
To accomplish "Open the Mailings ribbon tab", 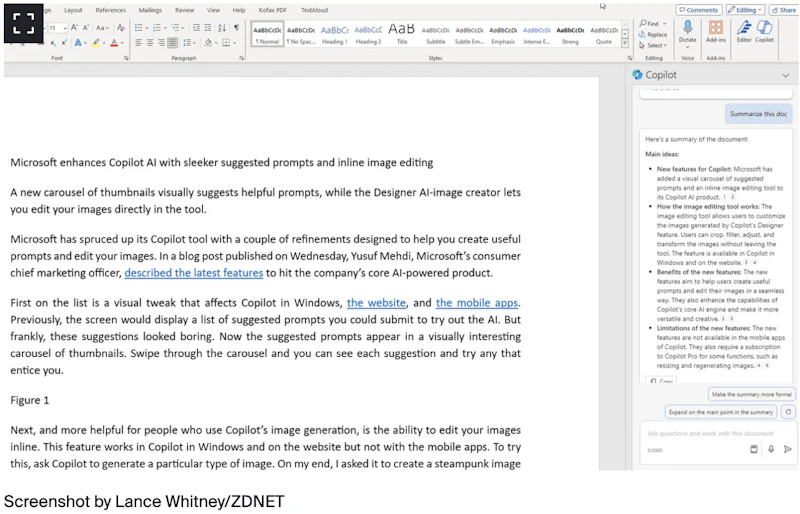I will (x=150, y=10).
